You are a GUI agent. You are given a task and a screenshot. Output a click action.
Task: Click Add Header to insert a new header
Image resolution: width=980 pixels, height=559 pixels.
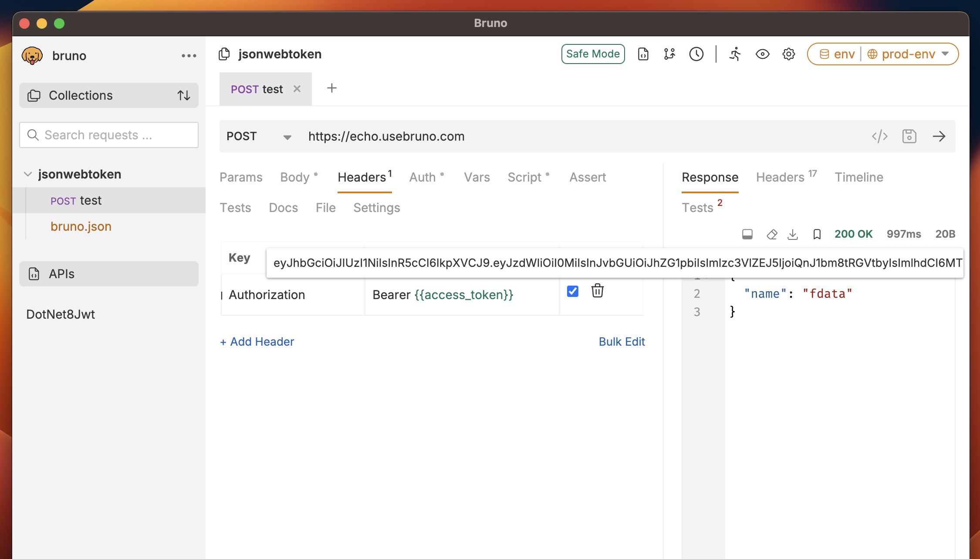tap(257, 342)
